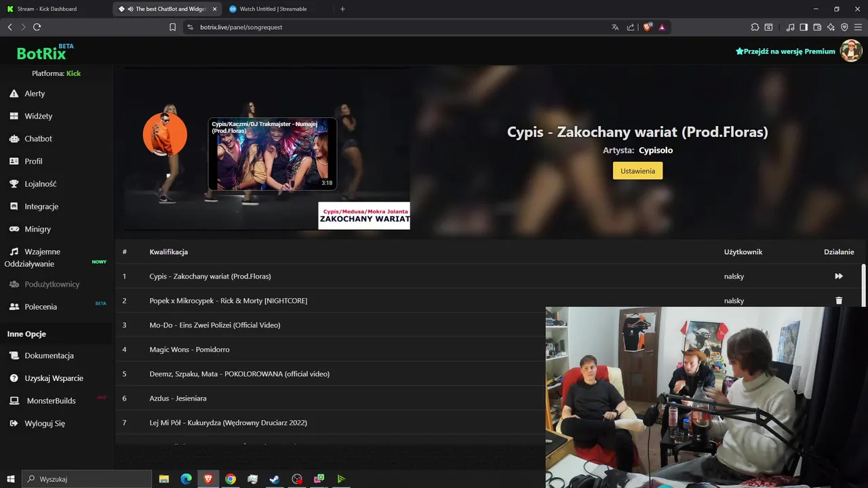The image size is (868, 488).
Task: Open Brave Leo AI sparkle icon
Action: (831, 27)
